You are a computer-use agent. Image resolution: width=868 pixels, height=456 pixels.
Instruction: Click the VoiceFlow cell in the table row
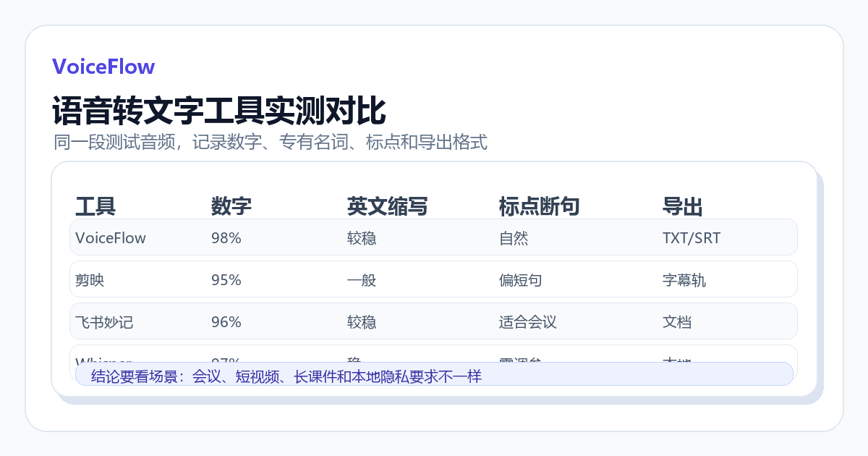click(x=111, y=237)
